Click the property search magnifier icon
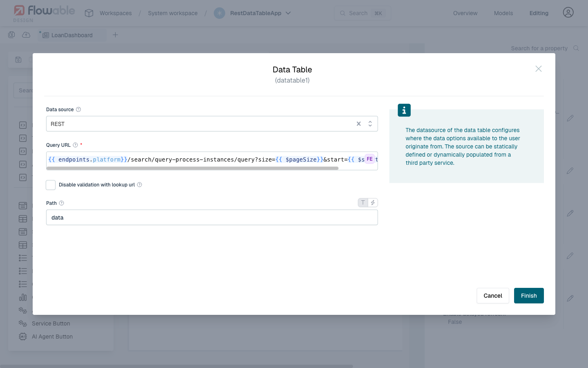The image size is (588, 368). [x=576, y=48]
